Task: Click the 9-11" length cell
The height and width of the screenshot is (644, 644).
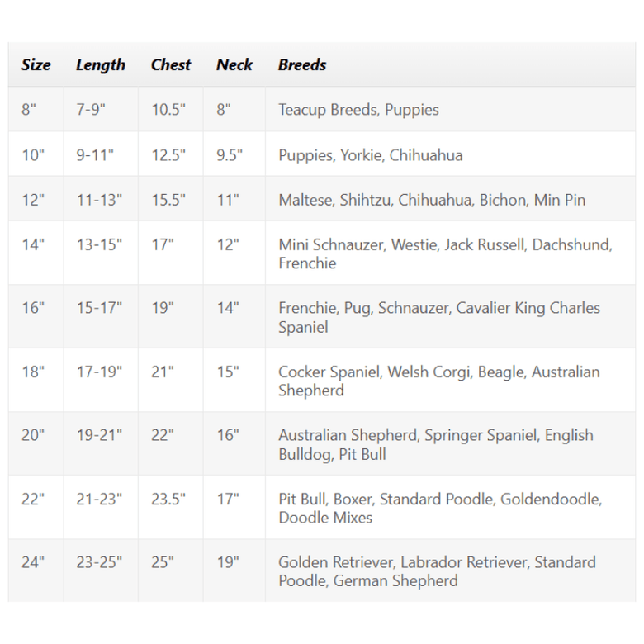Action: point(101,154)
